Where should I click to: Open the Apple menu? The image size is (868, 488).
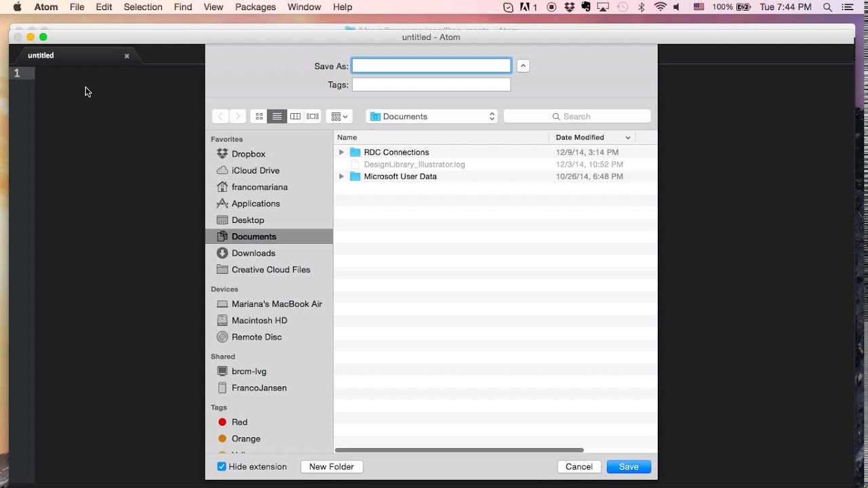click(x=17, y=7)
